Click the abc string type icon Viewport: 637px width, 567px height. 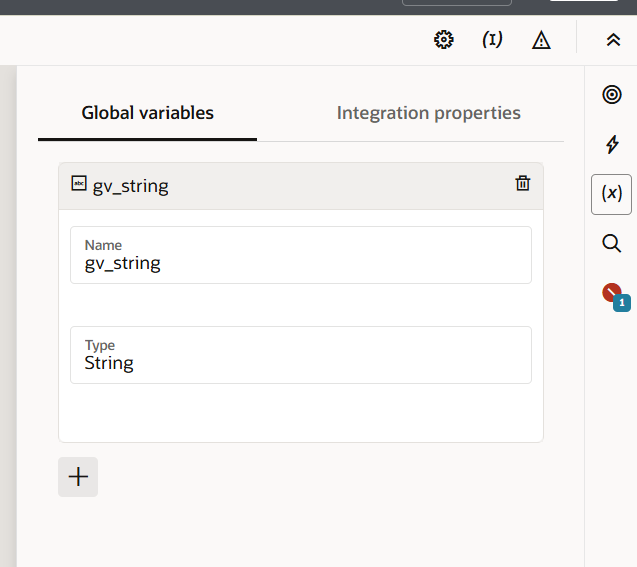tap(79, 184)
